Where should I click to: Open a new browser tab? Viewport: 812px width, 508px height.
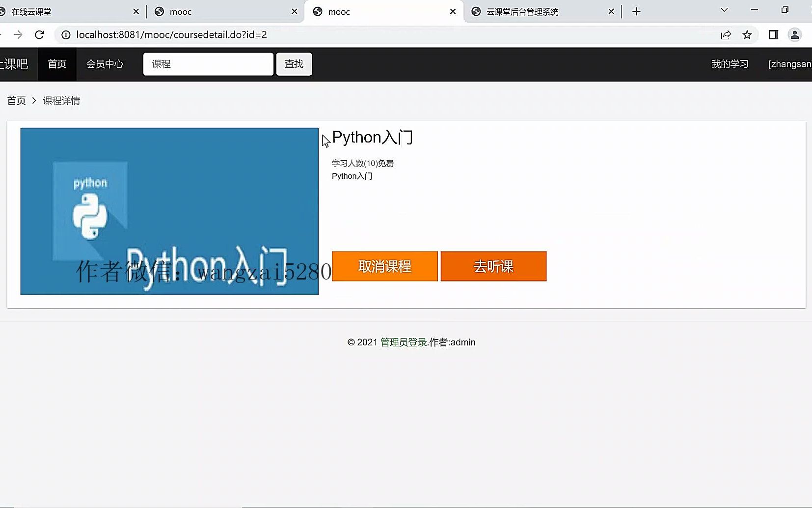click(636, 11)
